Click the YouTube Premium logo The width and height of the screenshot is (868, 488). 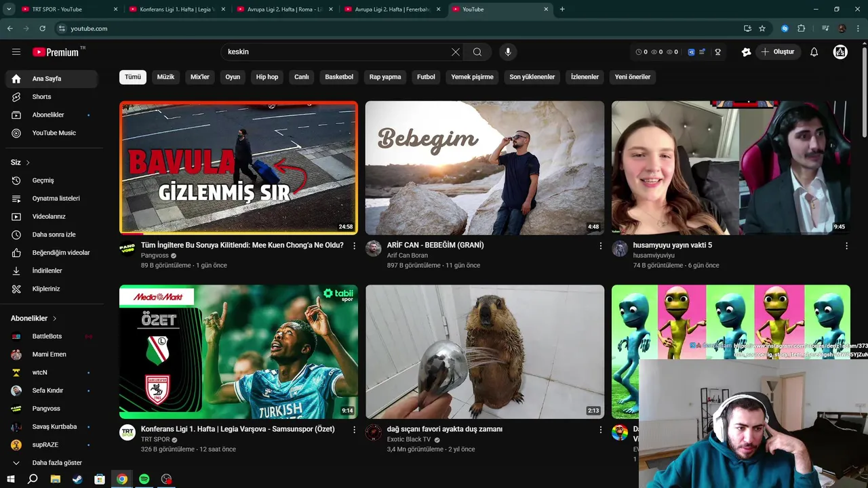[56, 52]
